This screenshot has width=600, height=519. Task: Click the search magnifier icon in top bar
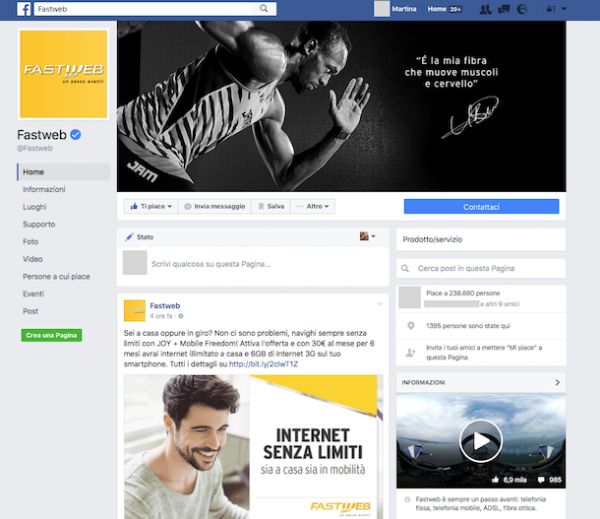point(264,8)
